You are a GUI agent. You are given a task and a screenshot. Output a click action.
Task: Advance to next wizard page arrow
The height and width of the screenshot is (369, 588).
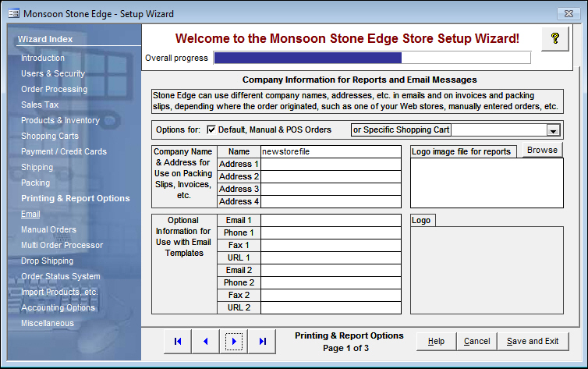tap(234, 341)
